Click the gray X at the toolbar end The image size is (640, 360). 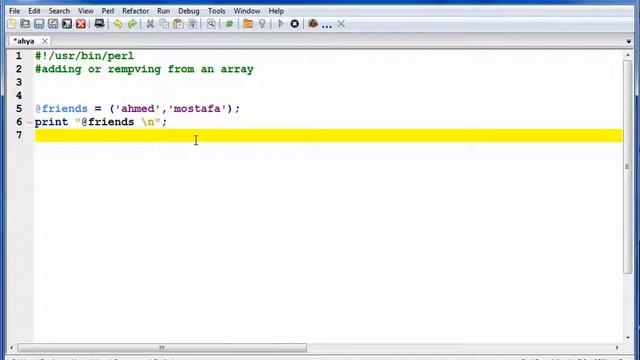(341, 24)
